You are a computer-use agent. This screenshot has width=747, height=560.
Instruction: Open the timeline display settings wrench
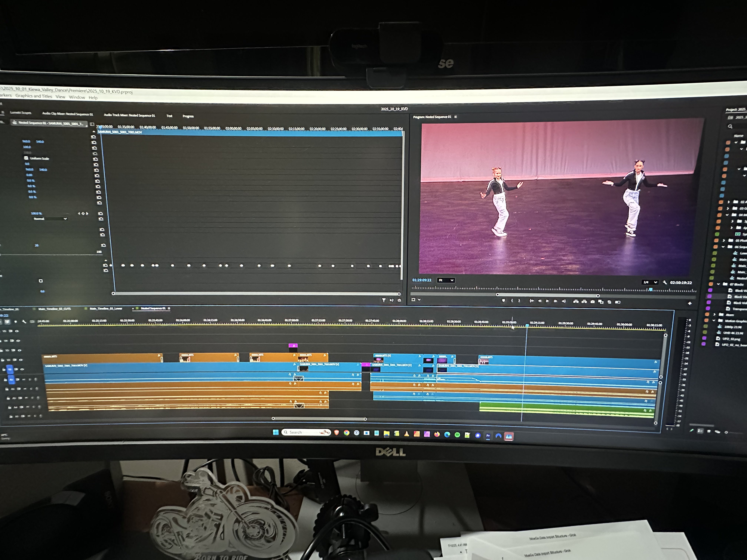24,322
